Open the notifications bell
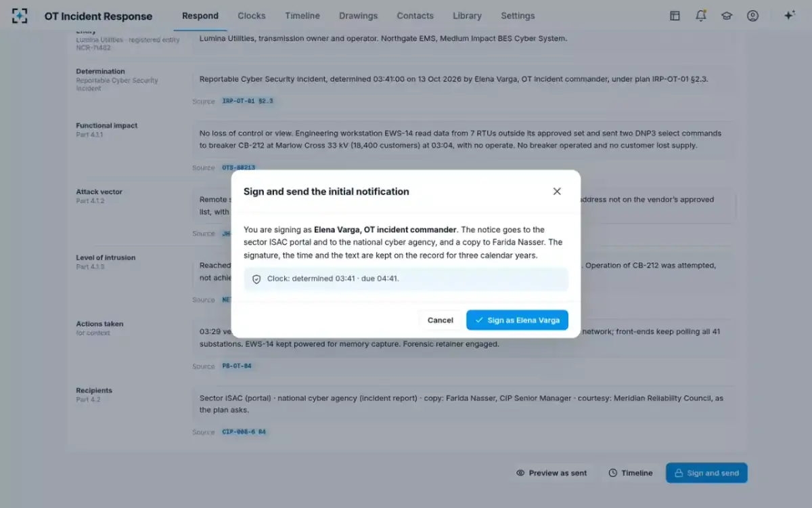The width and height of the screenshot is (812, 508). [x=701, y=16]
